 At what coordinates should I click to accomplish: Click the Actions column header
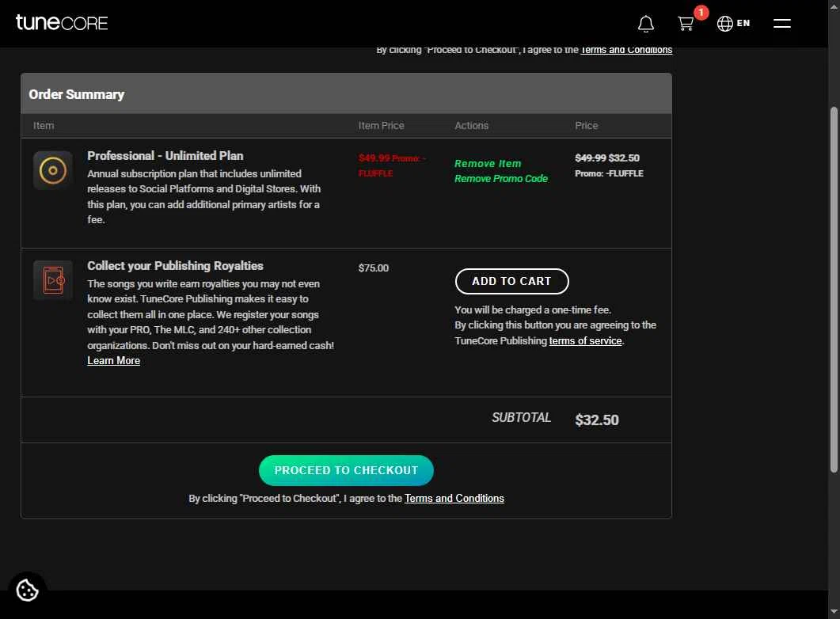pyautogui.click(x=471, y=125)
